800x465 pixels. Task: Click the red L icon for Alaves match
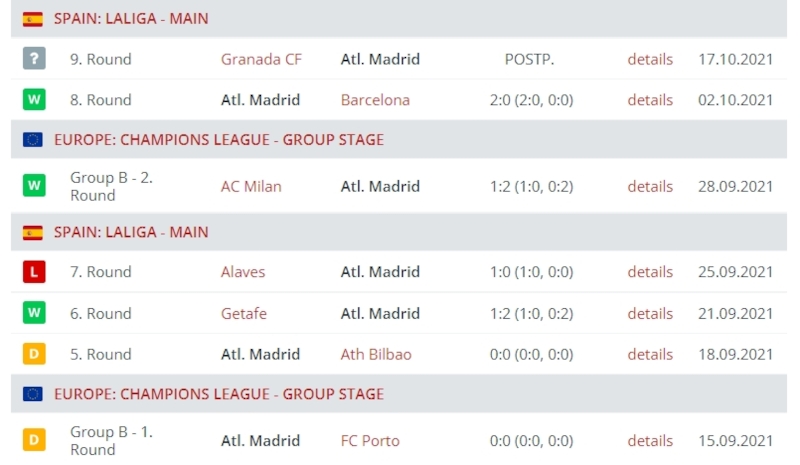tap(34, 272)
